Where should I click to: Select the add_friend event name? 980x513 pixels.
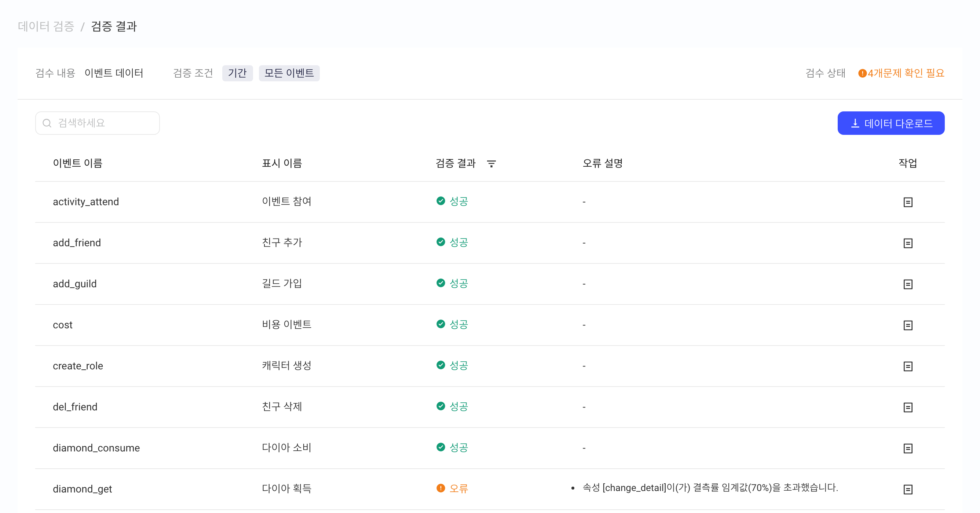pyautogui.click(x=77, y=243)
